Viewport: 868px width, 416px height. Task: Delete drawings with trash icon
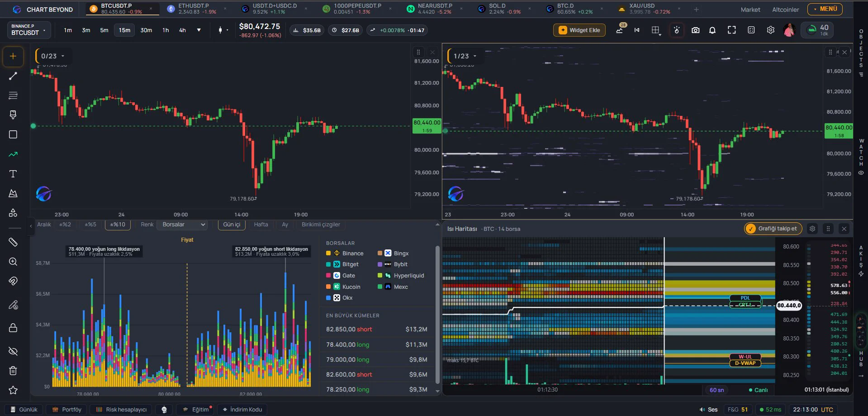(x=13, y=371)
